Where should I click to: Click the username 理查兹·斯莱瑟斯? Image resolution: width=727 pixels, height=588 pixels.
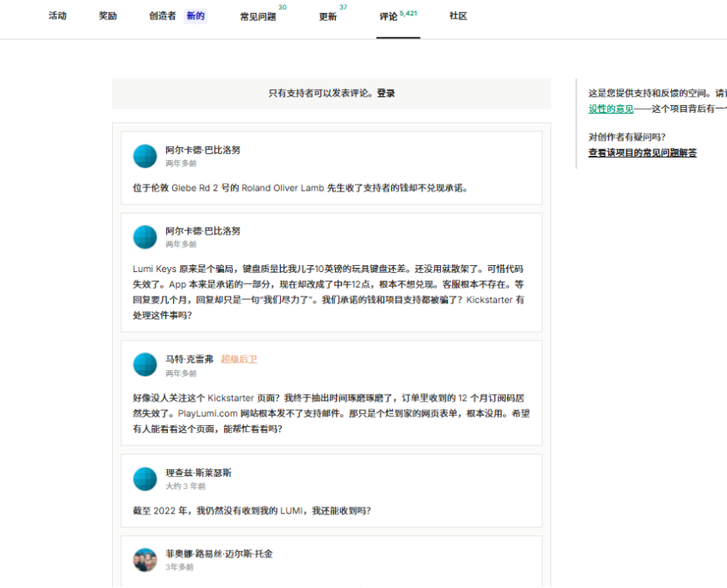[199, 473]
